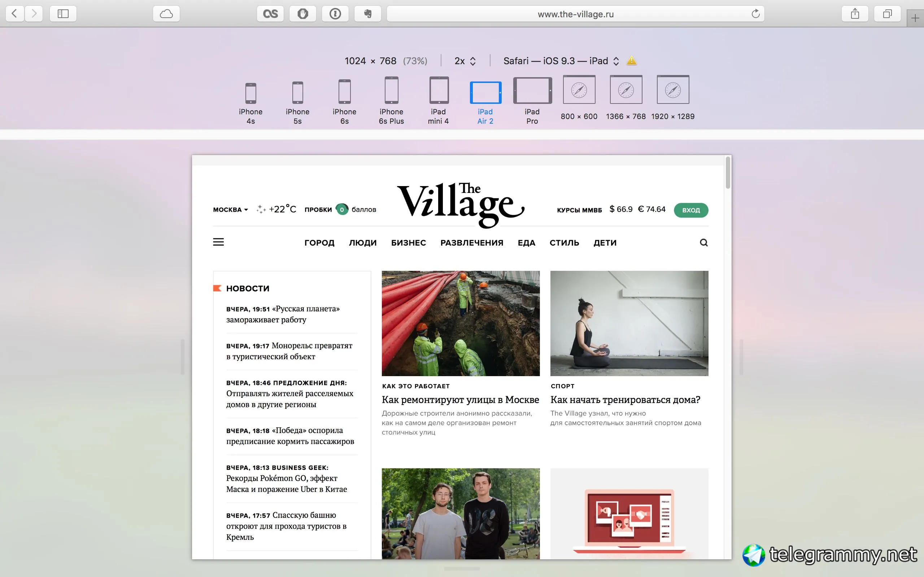Open the yoga workout article thumbnail
Viewport: 924px width, 577px height.
629,323
